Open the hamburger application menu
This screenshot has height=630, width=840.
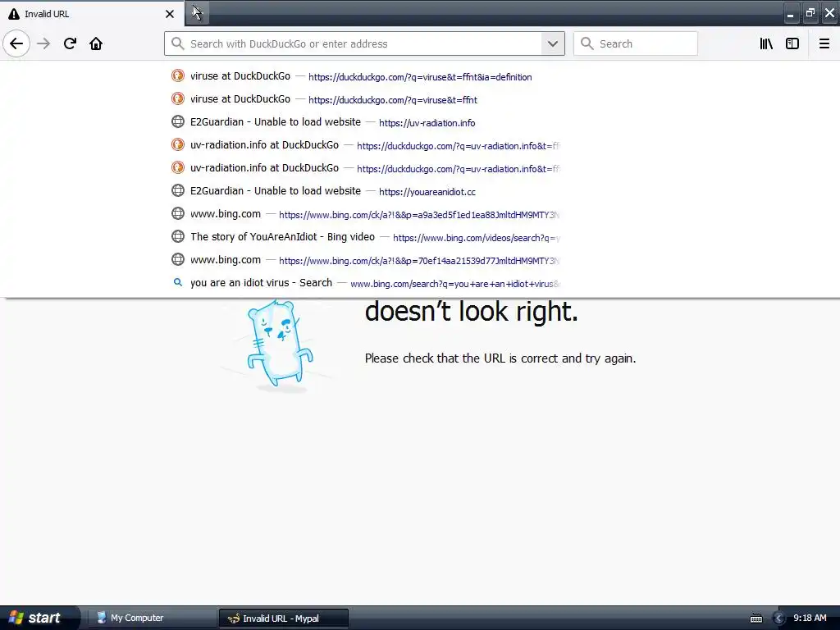tap(824, 43)
